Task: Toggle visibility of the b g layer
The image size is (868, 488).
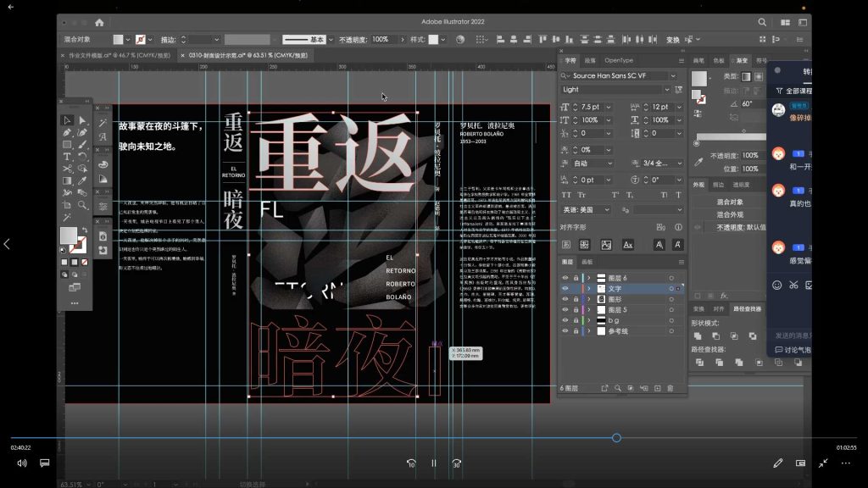Action: [564, 320]
